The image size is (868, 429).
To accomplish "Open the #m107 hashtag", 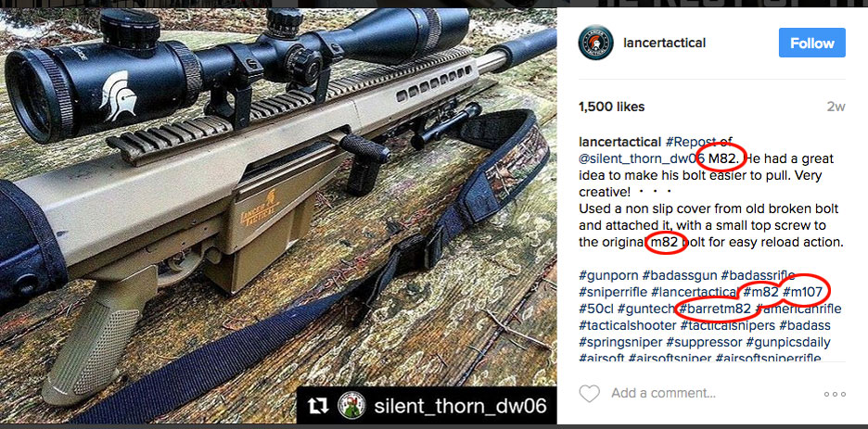I will click(803, 292).
